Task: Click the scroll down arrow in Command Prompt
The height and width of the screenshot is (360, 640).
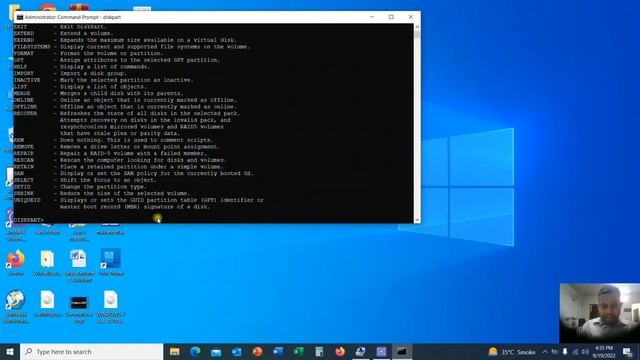Action: coord(417,220)
